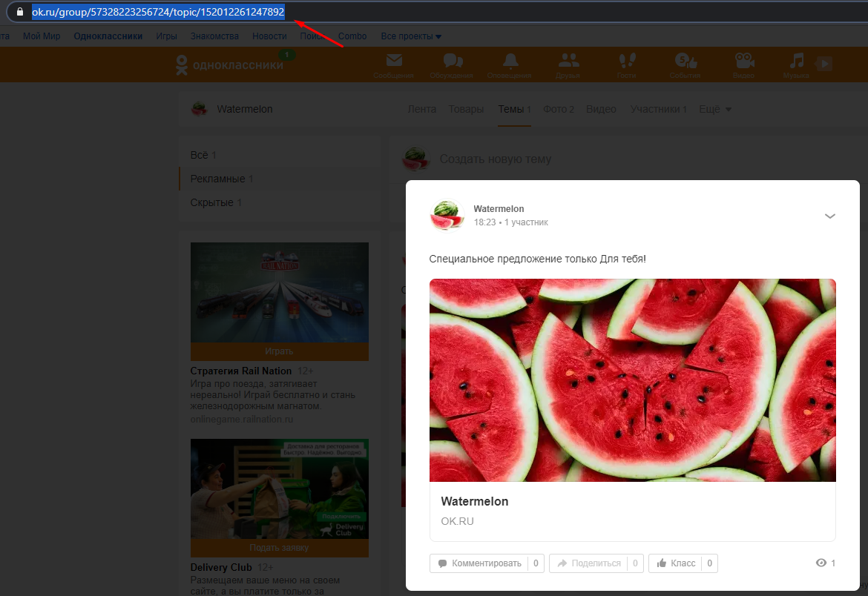Open the Watermelon OK.RU link card title
Screen dimensions: 868x596
[474, 501]
